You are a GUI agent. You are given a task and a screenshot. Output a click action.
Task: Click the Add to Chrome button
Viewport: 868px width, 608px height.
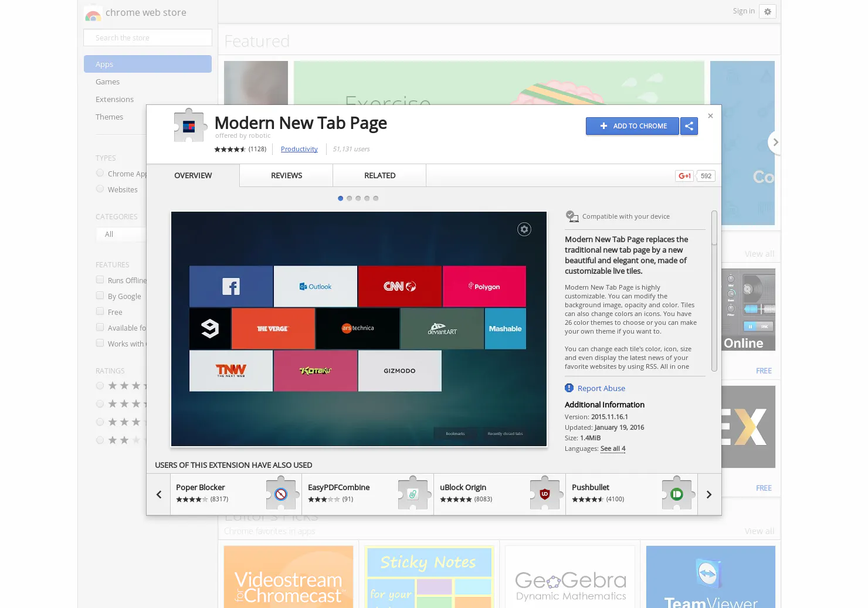[632, 126]
